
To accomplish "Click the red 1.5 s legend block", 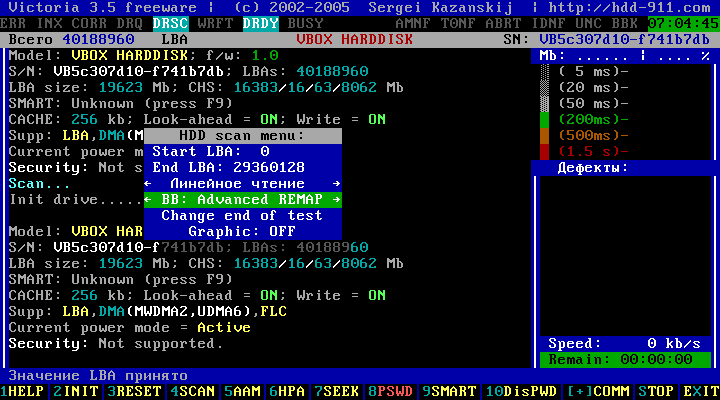I will click(x=545, y=152).
